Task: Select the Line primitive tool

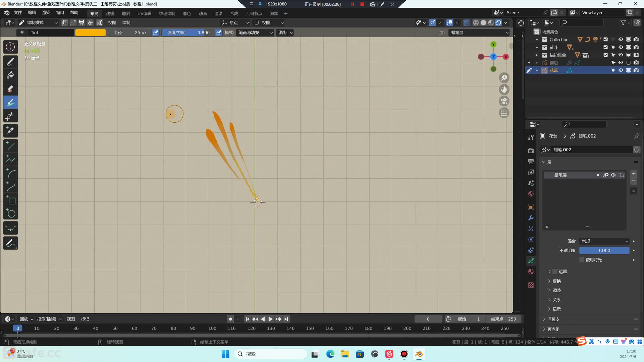Action: click(x=10, y=146)
